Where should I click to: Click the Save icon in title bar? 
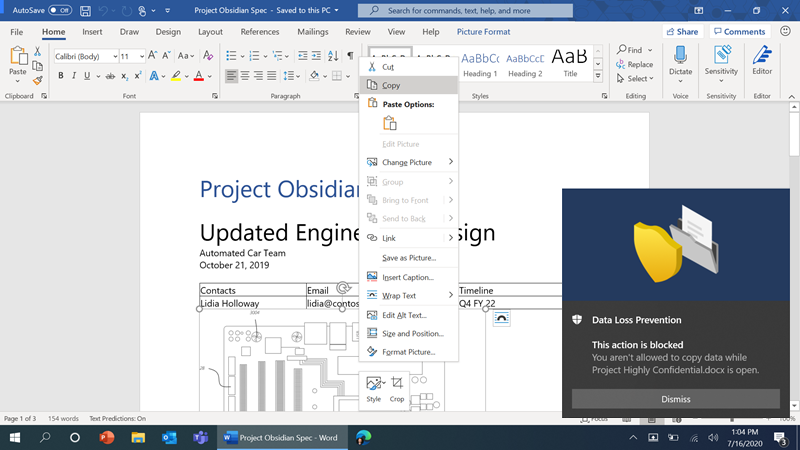coord(85,10)
